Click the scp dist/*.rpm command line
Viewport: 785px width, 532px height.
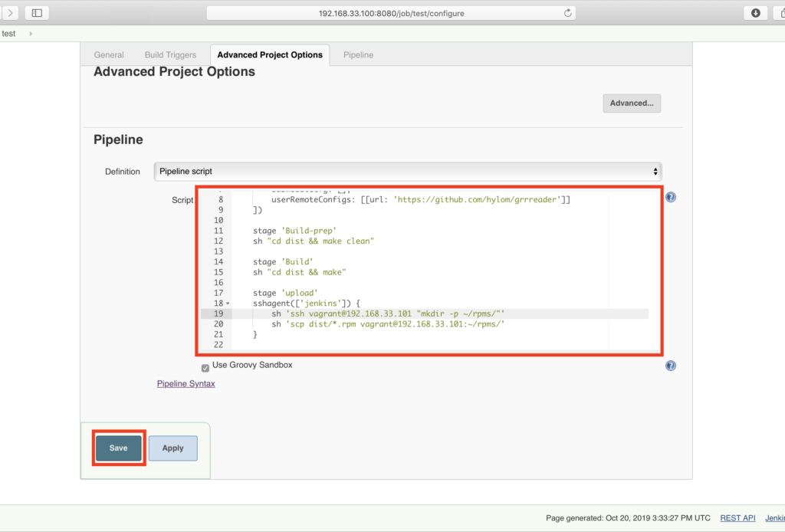pyautogui.click(x=388, y=324)
